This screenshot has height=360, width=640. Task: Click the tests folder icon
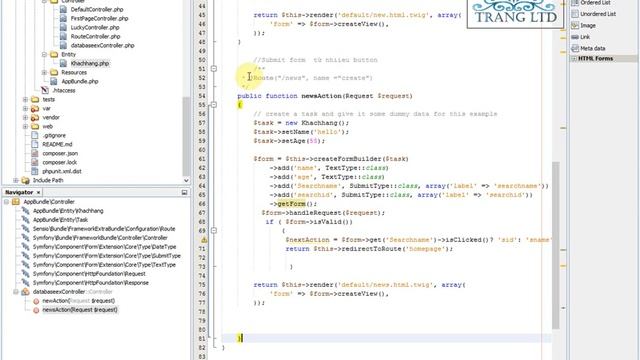tap(35, 99)
